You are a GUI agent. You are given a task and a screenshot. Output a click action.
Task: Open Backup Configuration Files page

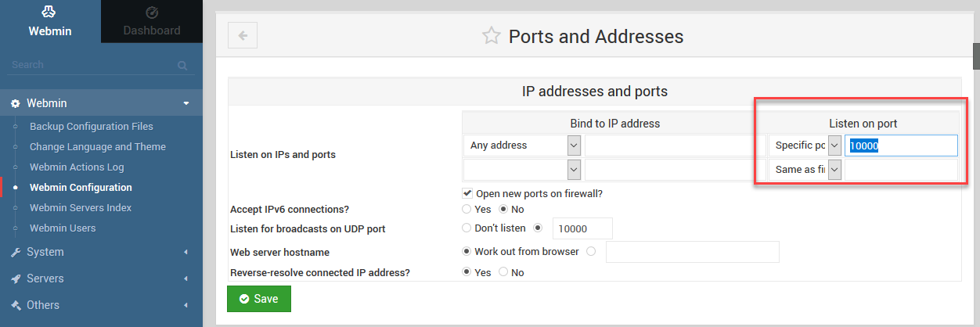tap(91, 127)
